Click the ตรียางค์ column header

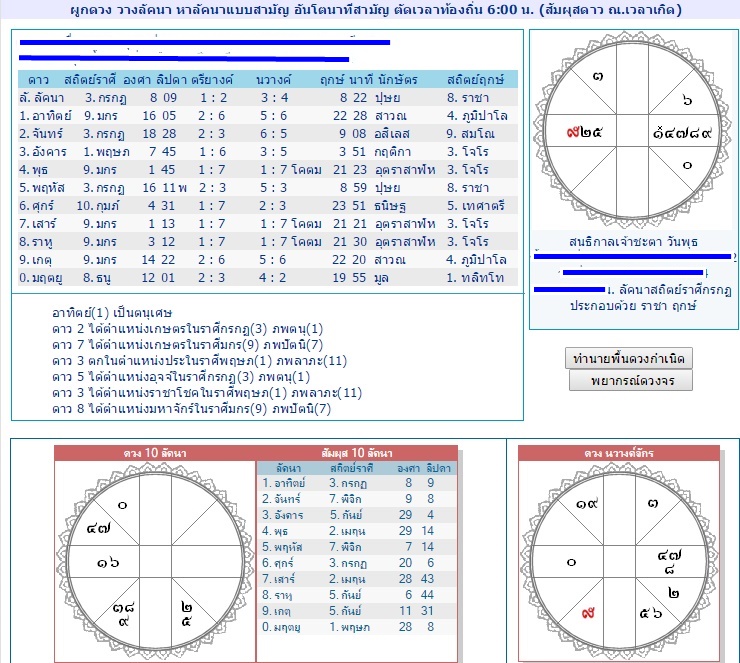[x=212, y=80]
